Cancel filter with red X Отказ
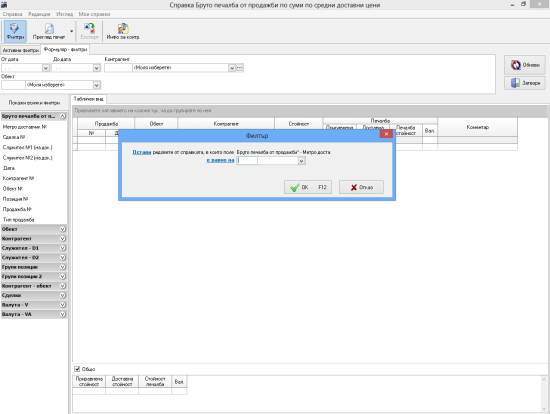Screen dimensions: 550x414 point(361,187)
